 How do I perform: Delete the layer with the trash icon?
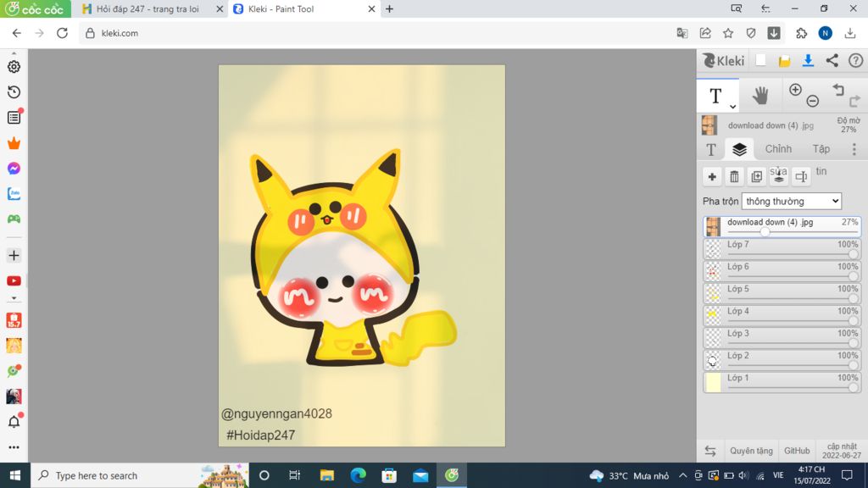734,176
